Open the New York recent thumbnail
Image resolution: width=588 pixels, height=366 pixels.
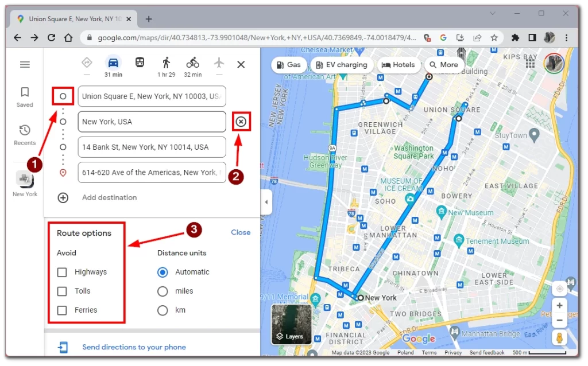coord(25,184)
